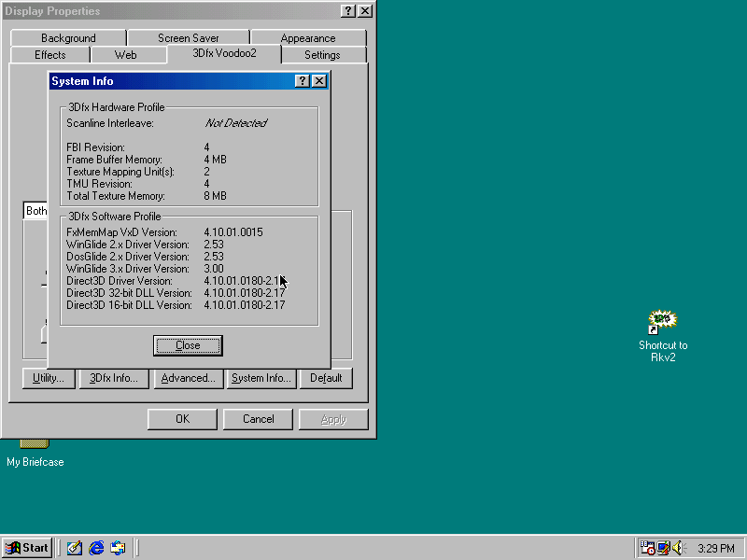Screen dimensions: 747x560
Task: Open the Advanced... settings button
Action: click(189, 378)
